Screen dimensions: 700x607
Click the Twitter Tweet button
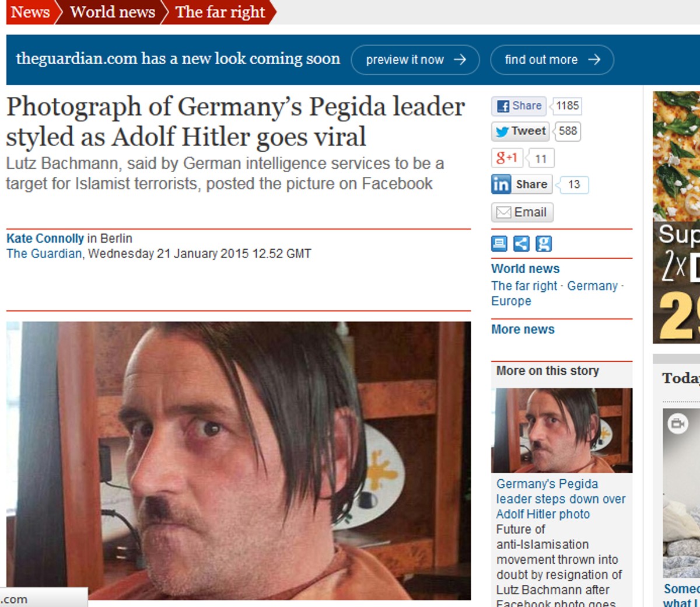click(x=520, y=131)
